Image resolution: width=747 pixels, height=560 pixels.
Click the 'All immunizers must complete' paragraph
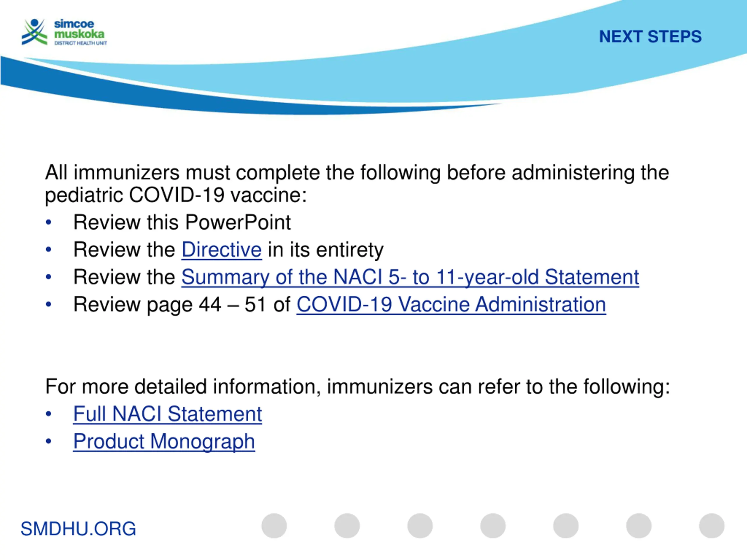pos(357,184)
